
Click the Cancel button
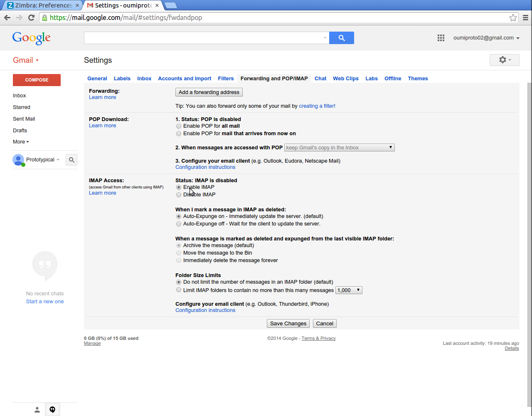click(325, 324)
